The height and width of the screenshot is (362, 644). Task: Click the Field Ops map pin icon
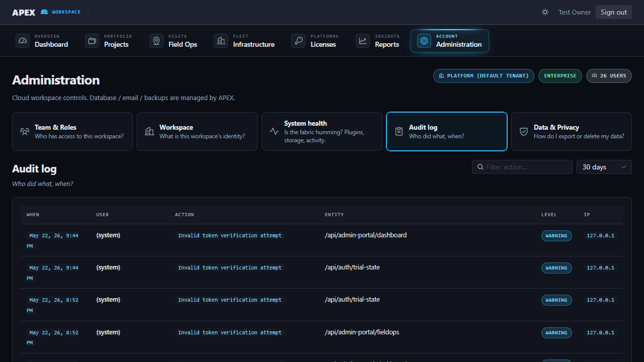pyautogui.click(x=156, y=41)
